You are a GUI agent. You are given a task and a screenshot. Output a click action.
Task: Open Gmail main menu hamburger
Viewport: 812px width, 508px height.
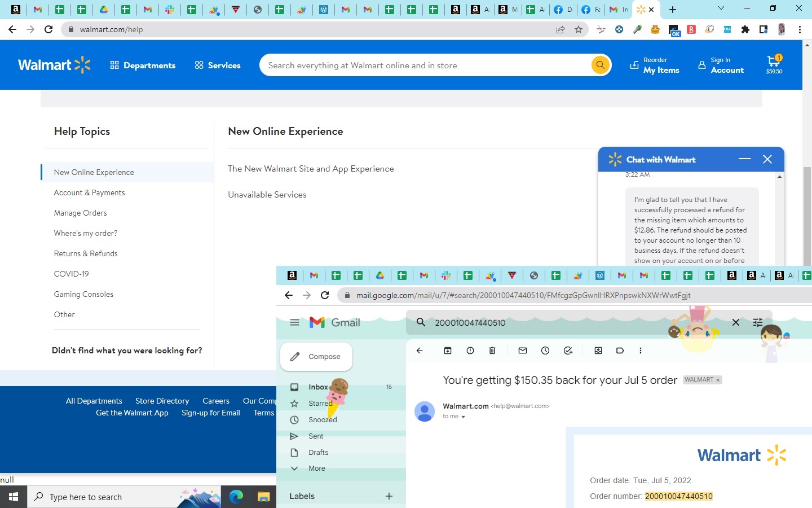tap(294, 322)
